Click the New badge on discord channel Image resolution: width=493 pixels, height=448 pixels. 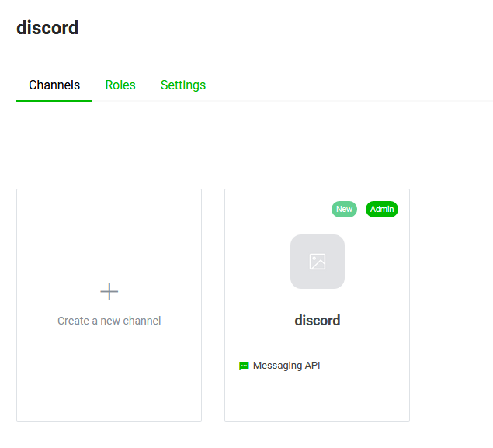pyautogui.click(x=344, y=209)
